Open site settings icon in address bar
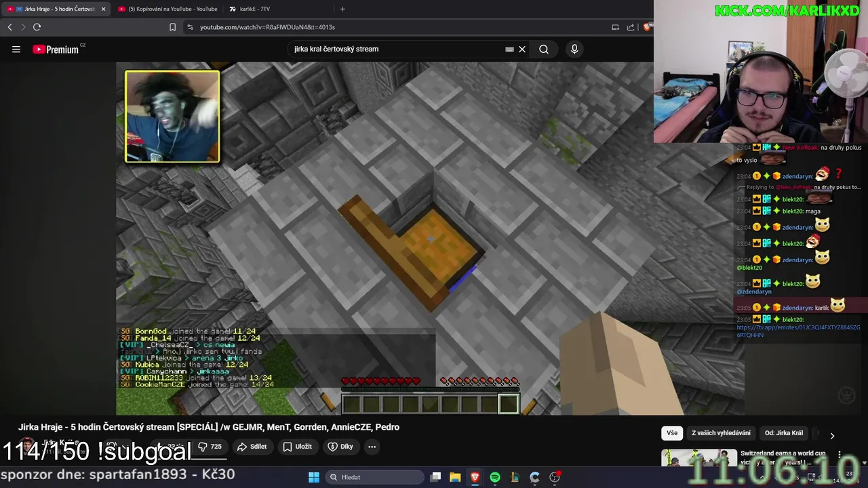Image resolution: width=868 pixels, height=488 pixels. pos(190,27)
